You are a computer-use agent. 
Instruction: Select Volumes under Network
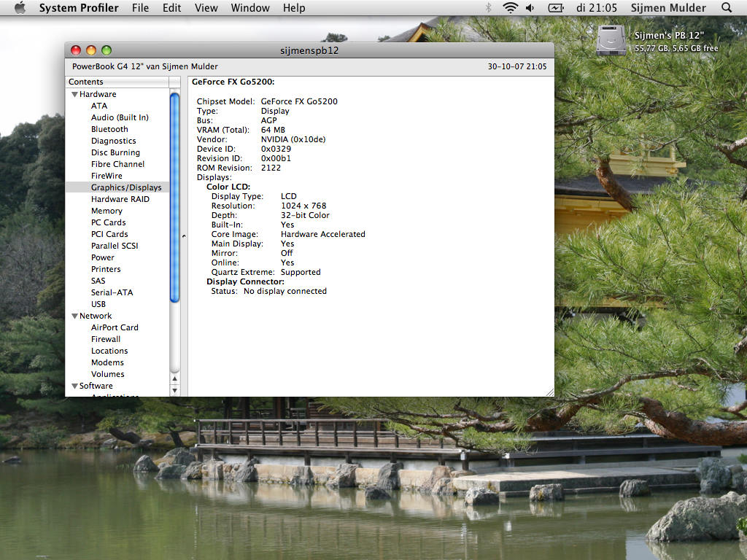(x=108, y=374)
